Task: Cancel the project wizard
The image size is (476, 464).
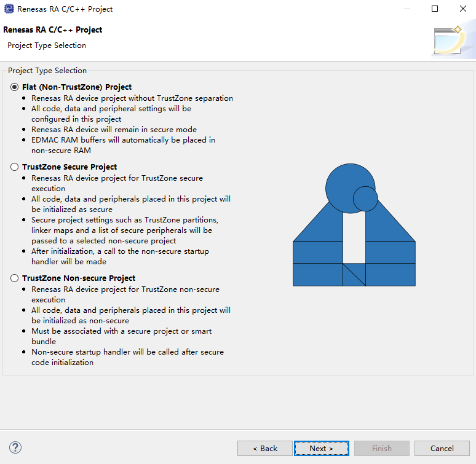Action: 442,448
